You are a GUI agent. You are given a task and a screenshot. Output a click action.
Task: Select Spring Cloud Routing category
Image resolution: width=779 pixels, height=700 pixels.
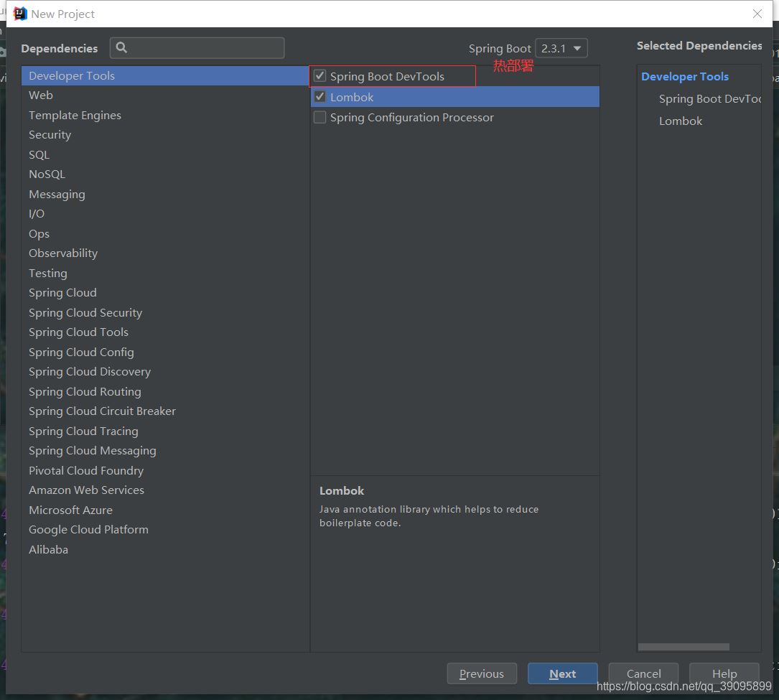point(165,391)
